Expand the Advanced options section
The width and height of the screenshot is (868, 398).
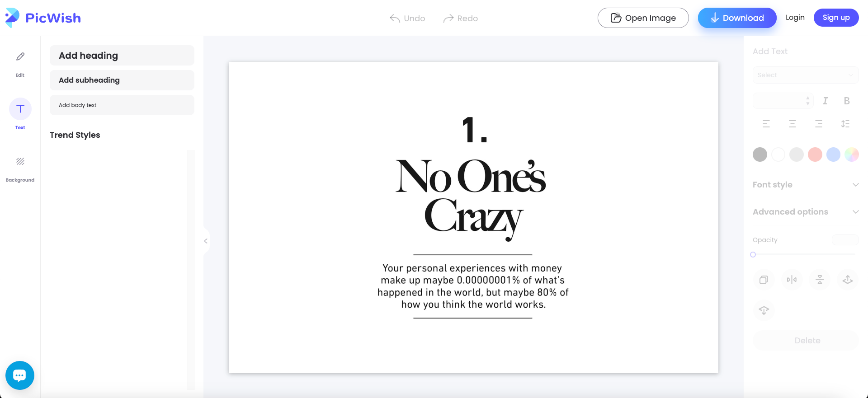click(806, 212)
